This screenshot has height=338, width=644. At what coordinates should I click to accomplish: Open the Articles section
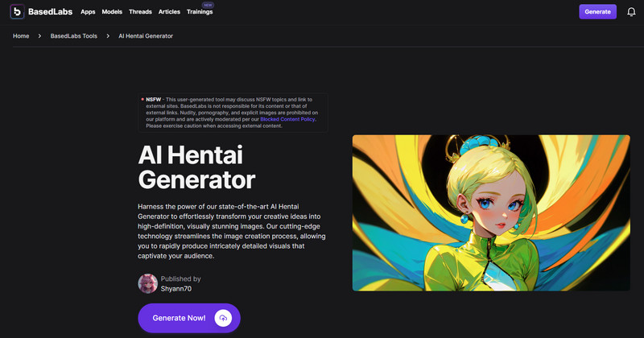pyautogui.click(x=169, y=12)
